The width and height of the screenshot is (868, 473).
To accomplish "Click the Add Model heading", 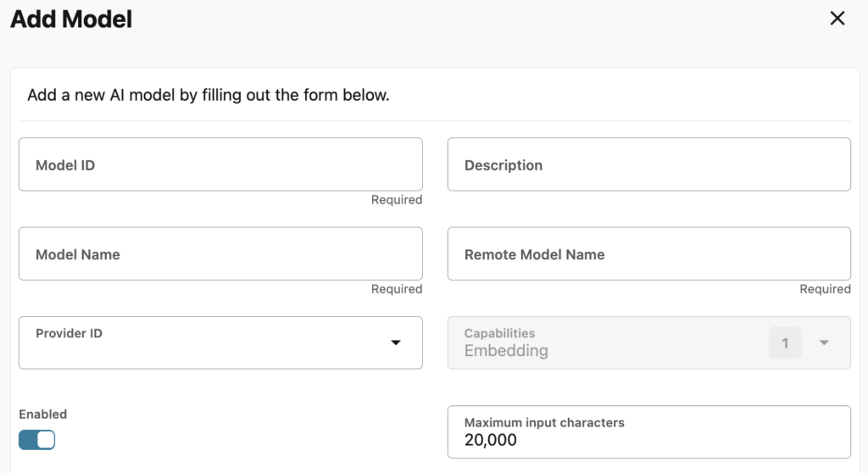I will pos(71,19).
